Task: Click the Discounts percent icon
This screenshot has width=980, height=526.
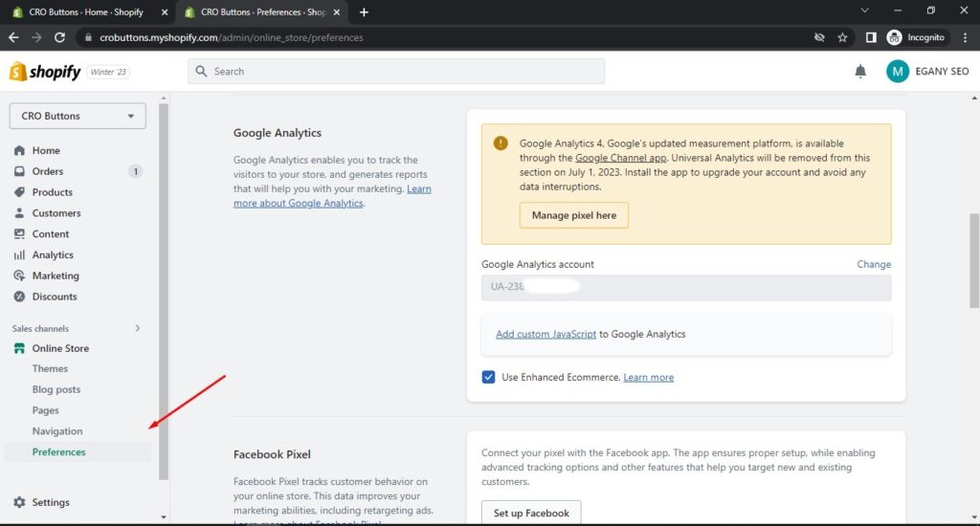Action: pos(19,296)
